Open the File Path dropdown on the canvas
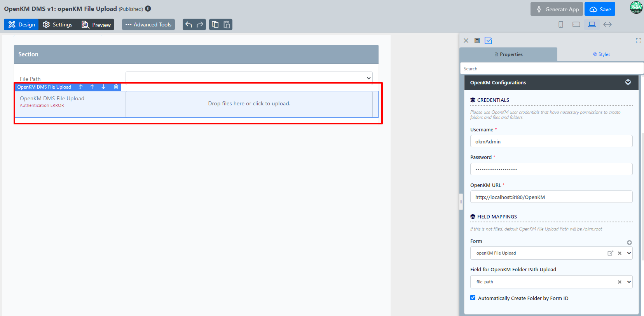Screen dimensions: 644x316 tap(249, 77)
